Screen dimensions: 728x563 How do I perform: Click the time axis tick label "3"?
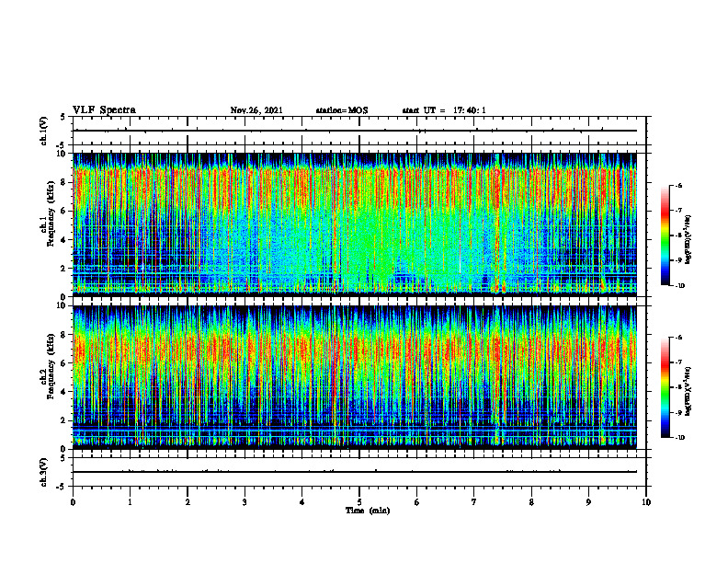245,502
